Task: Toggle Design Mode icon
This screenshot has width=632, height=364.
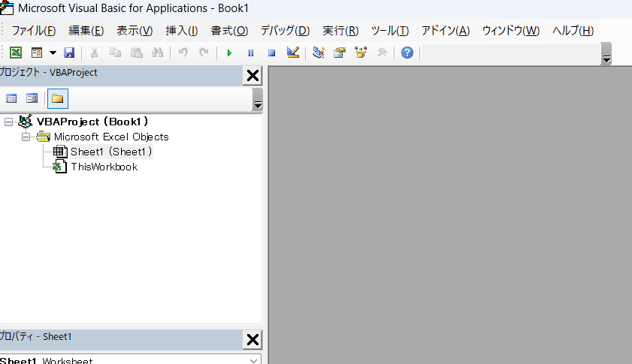Action: [x=293, y=53]
